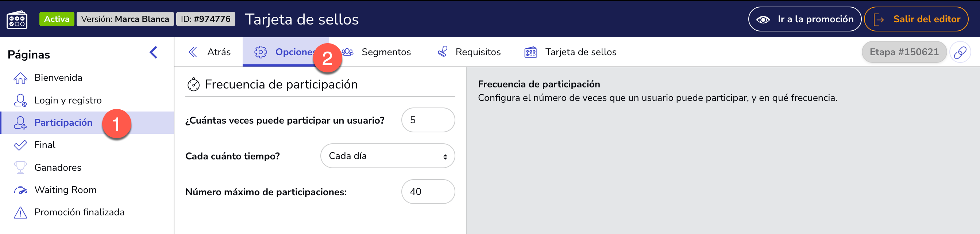The width and height of the screenshot is (980, 234).
Task: Click the stamp card logo icon
Action: (17, 19)
